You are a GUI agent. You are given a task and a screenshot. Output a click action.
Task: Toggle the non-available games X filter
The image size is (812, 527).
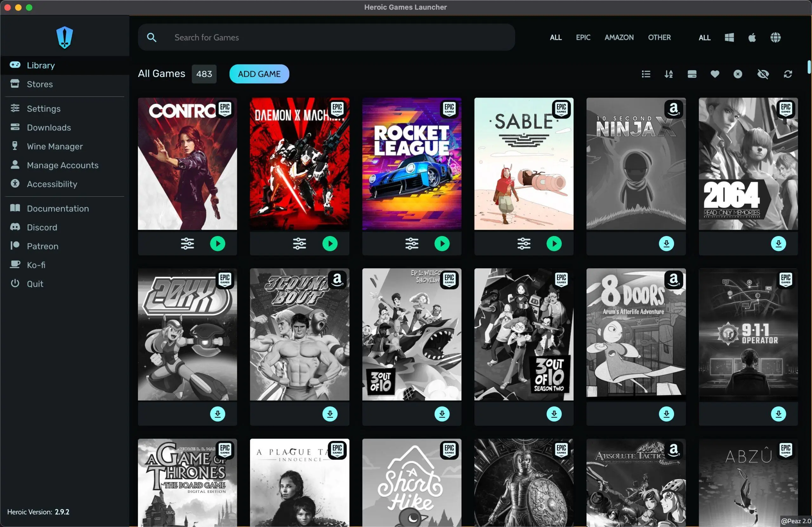738,74
